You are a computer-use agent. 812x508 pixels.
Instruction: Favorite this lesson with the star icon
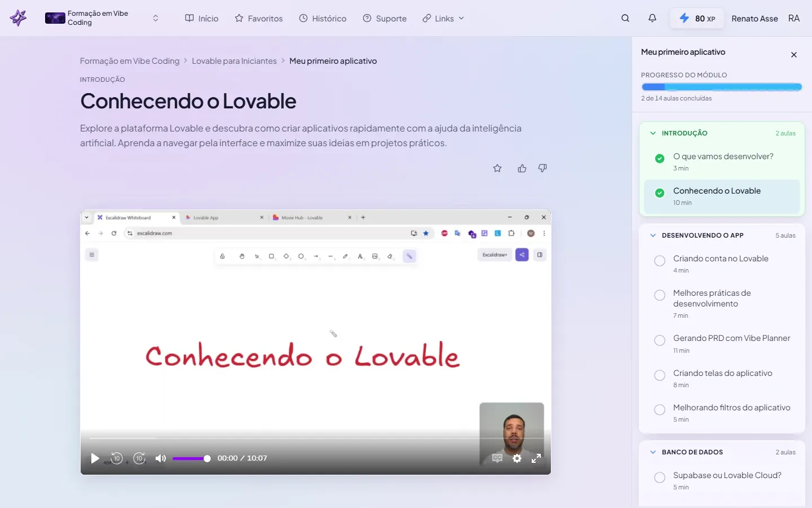497,168
